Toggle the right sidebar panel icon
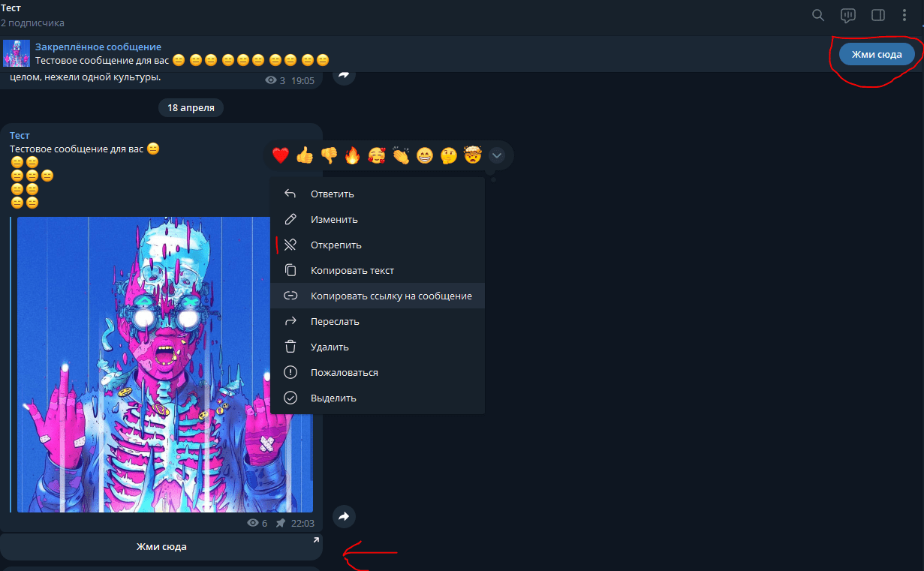 tap(877, 15)
